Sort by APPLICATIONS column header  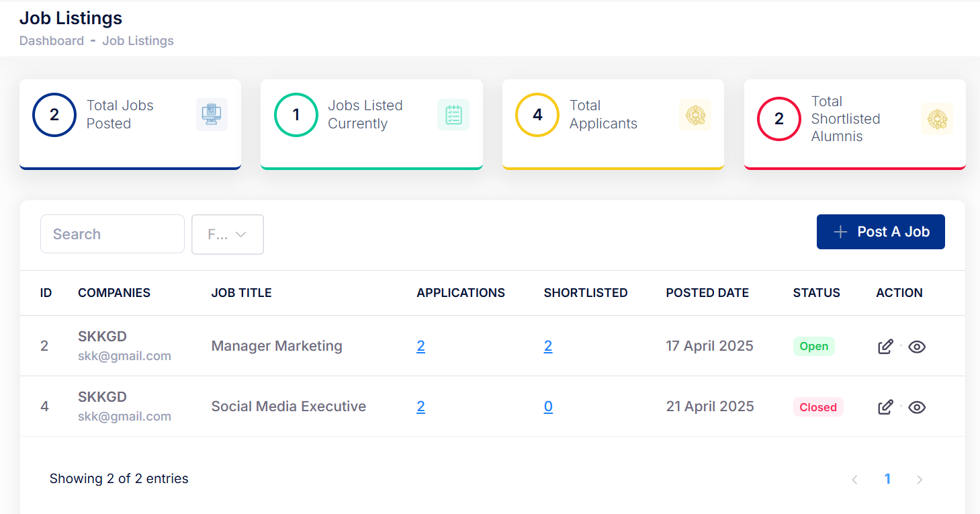point(461,293)
